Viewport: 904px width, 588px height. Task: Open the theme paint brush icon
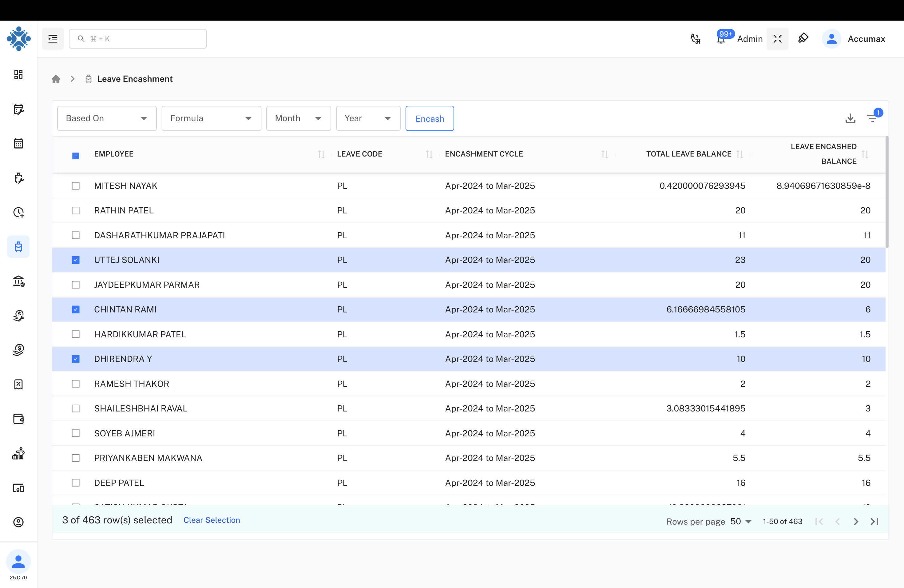(x=803, y=38)
